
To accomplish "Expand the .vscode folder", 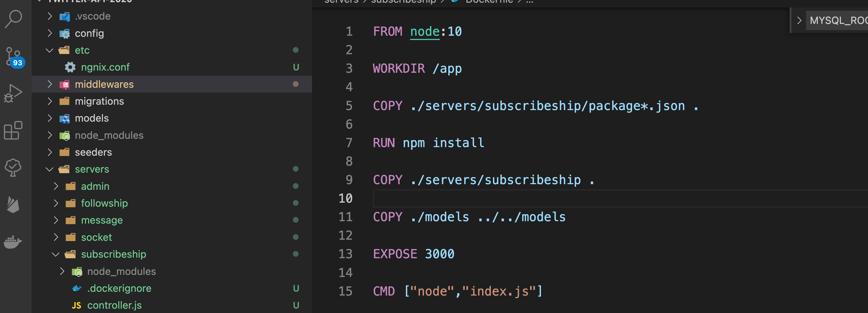I will [x=50, y=16].
